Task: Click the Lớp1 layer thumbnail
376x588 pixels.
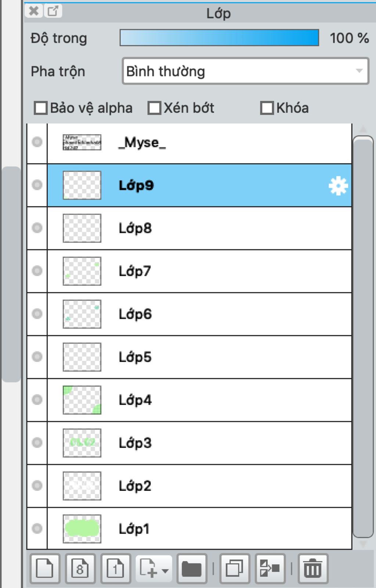Action: tap(82, 529)
